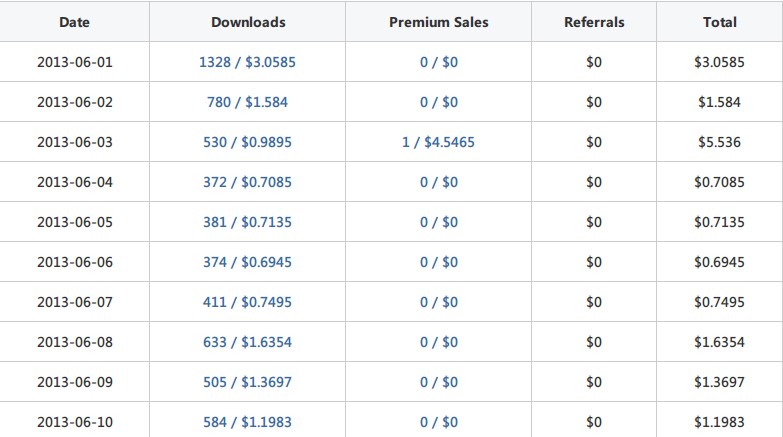Select the Total column header
The height and width of the screenshot is (437, 783).
click(x=719, y=22)
